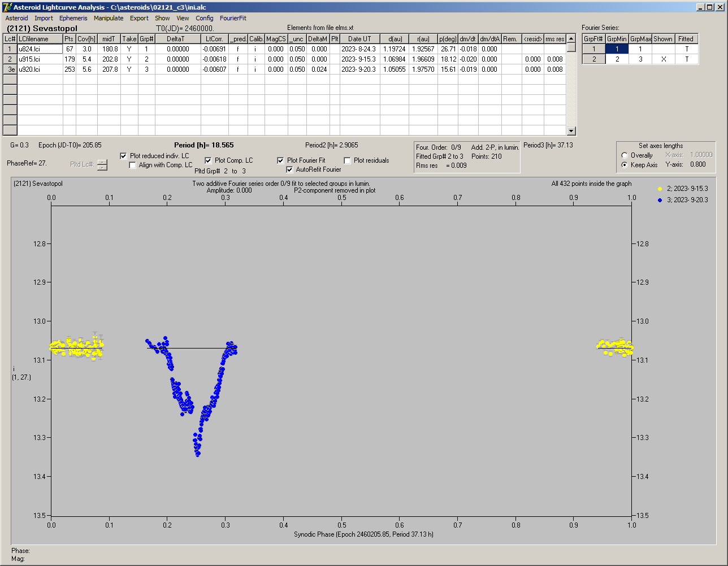Select row header 2 of lightcurve table
The image size is (728, 566).
pos(10,59)
